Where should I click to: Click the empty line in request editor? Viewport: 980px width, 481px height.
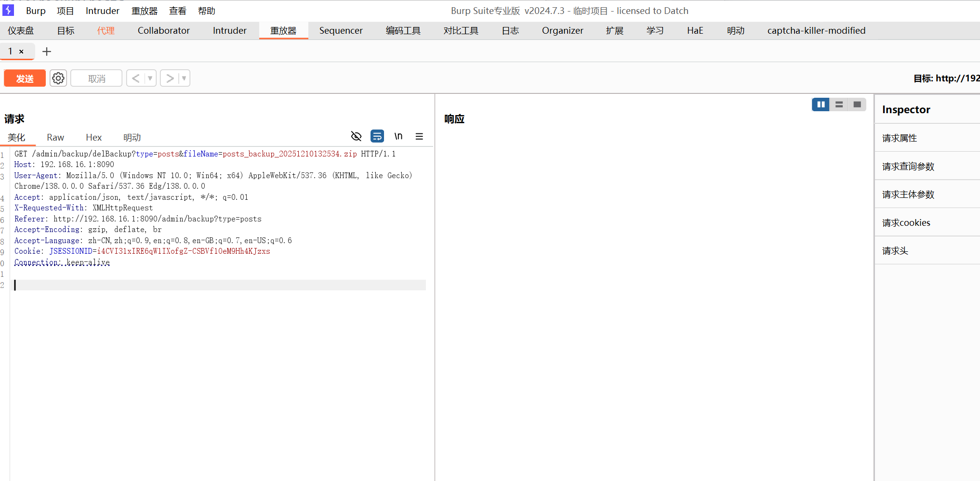[217, 285]
